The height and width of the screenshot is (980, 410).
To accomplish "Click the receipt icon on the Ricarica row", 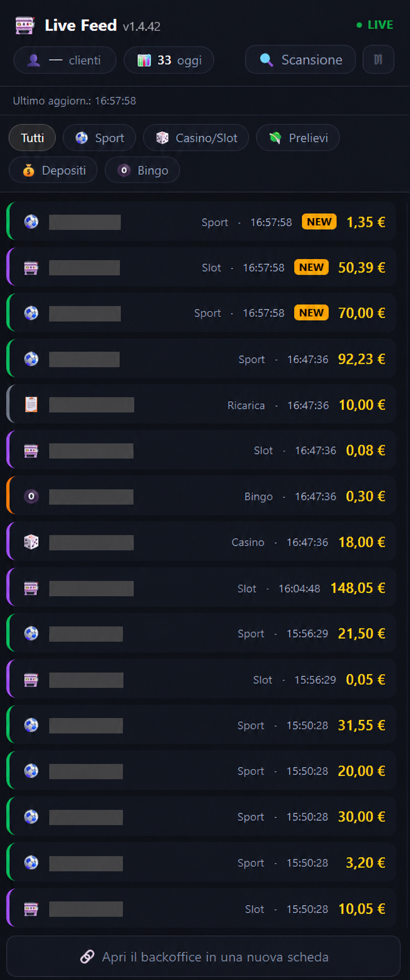I will 31,405.
